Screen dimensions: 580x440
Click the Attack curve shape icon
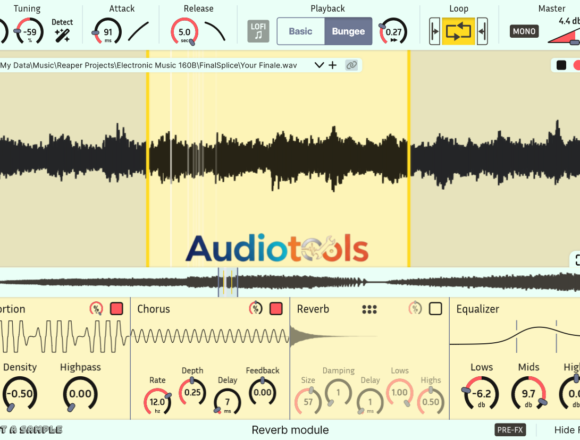click(x=139, y=31)
